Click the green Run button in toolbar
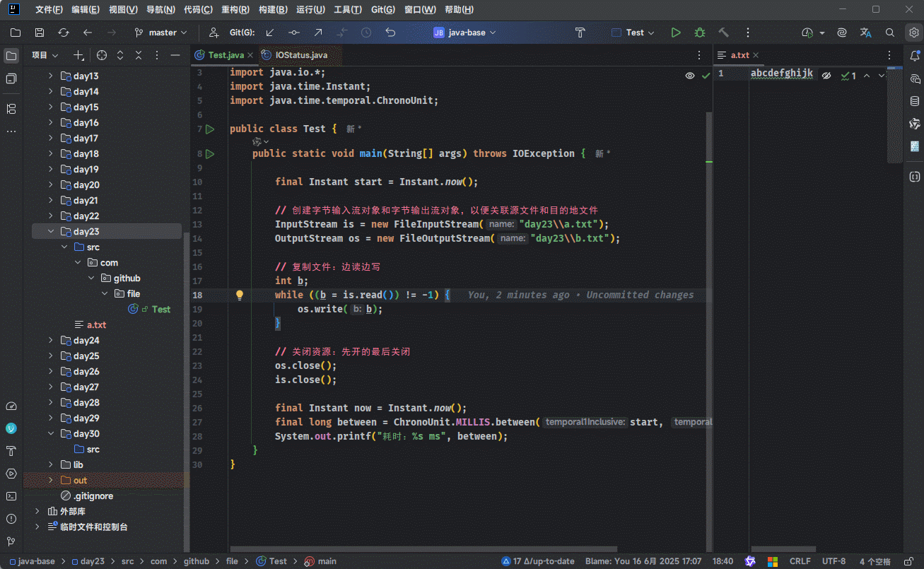This screenshot has height=569, width=924. 676,33
